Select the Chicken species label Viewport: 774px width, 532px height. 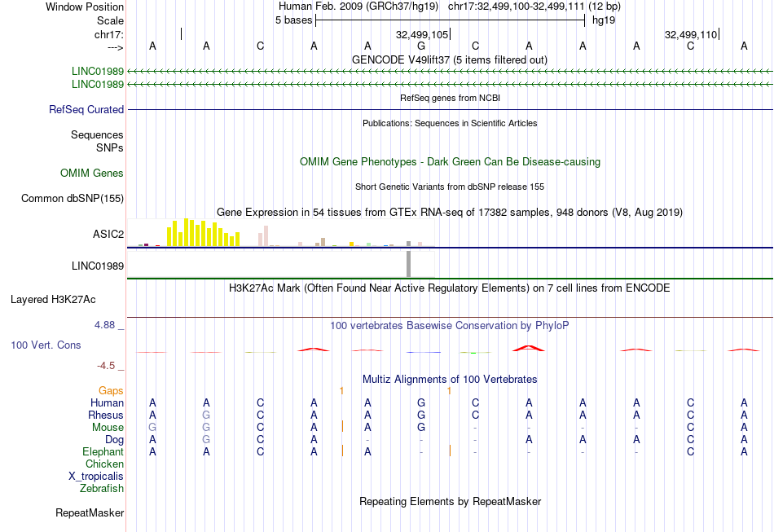click(x=104, y=464)
